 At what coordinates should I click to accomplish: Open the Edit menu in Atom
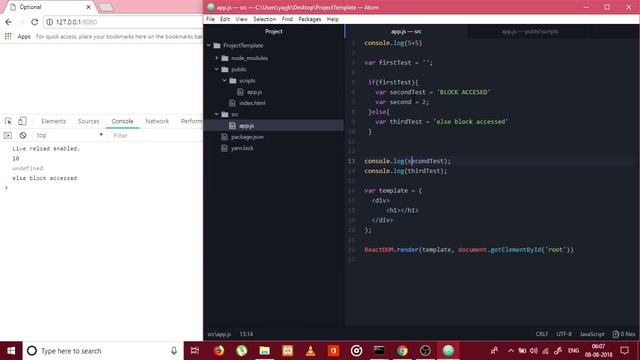click(225, 19)
